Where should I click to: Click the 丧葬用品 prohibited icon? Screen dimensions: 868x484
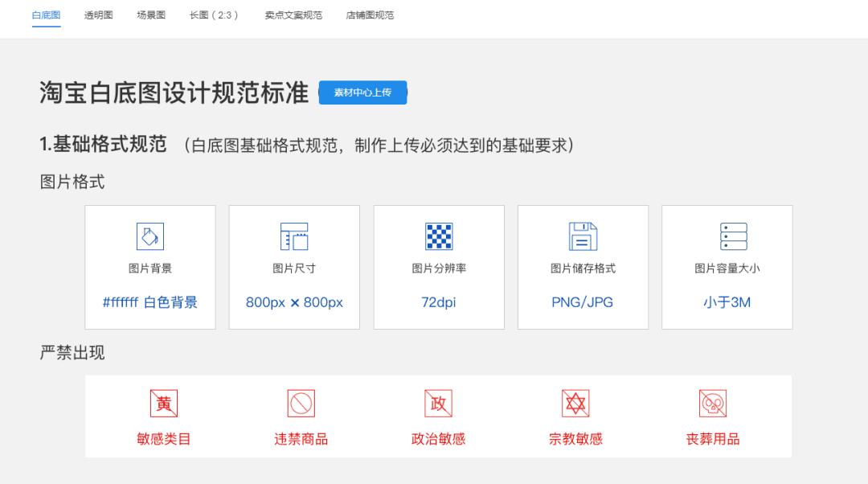(711, 402)
